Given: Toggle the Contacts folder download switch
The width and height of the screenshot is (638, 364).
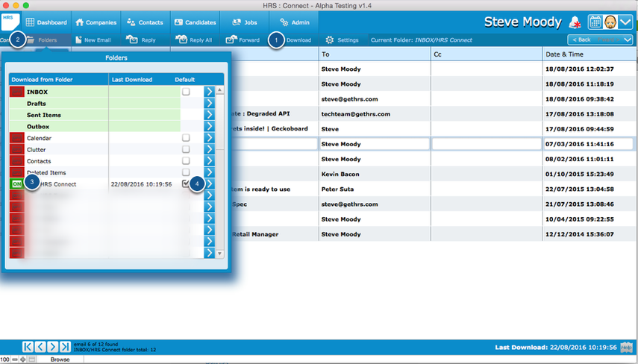Looking at the screenshot, I should 16,160.
